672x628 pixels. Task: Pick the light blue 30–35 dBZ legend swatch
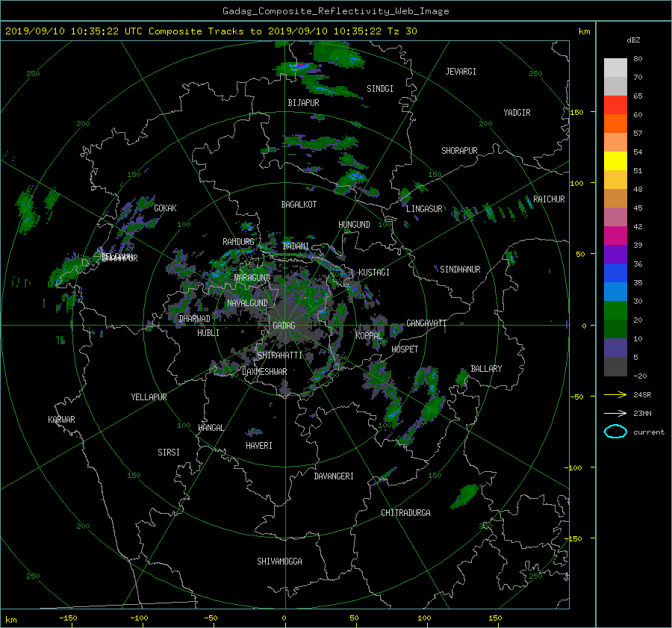[x=615, y=292]
